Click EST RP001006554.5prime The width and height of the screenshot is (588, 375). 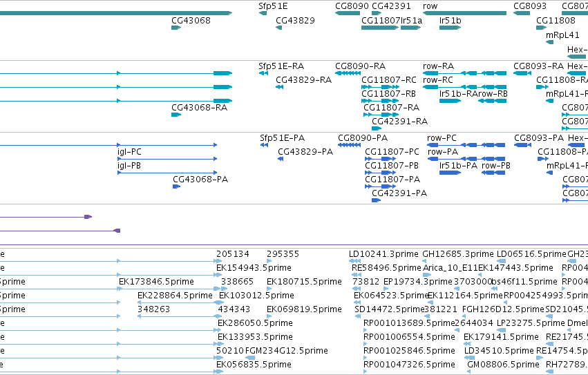pos(409,337)
